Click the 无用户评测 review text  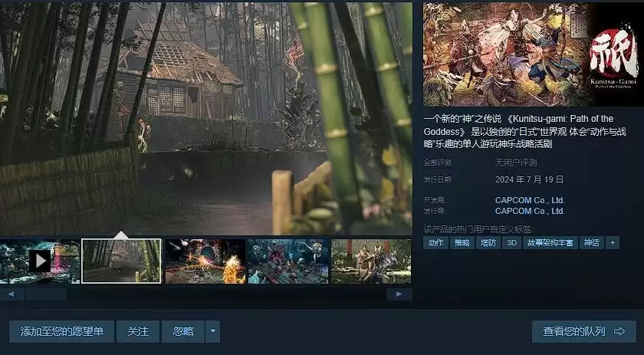coord(516,163)
